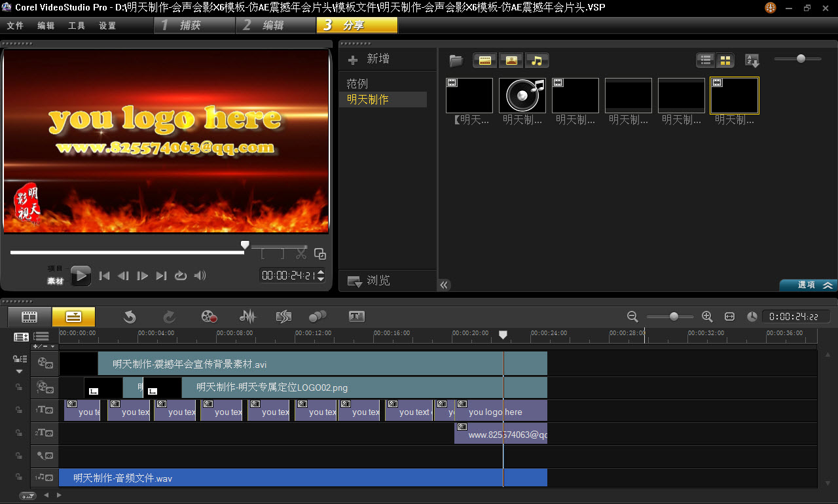Toggle showing audio files in library
Screen dimensions: 838x504
click(x=537, y=60)
